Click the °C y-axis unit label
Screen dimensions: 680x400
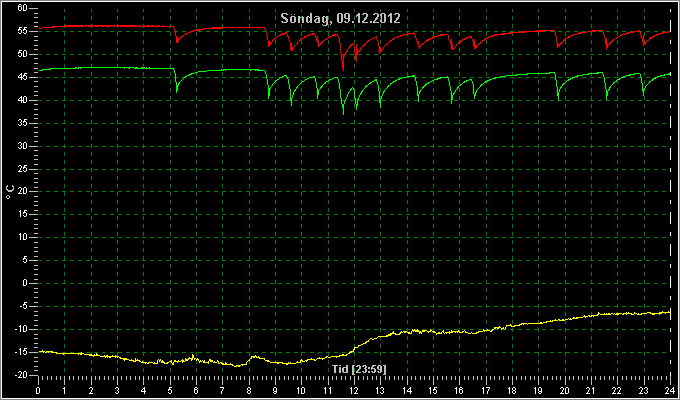click(10, 192)
